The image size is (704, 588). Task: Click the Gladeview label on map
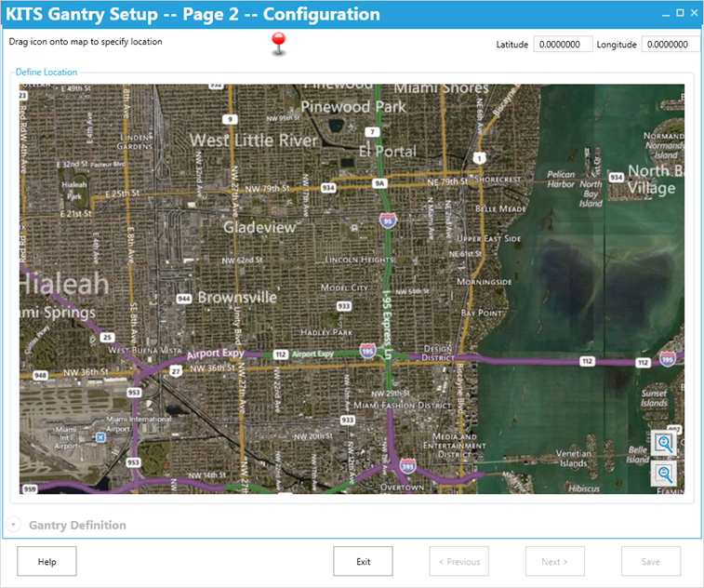click(x=259, y=227)
